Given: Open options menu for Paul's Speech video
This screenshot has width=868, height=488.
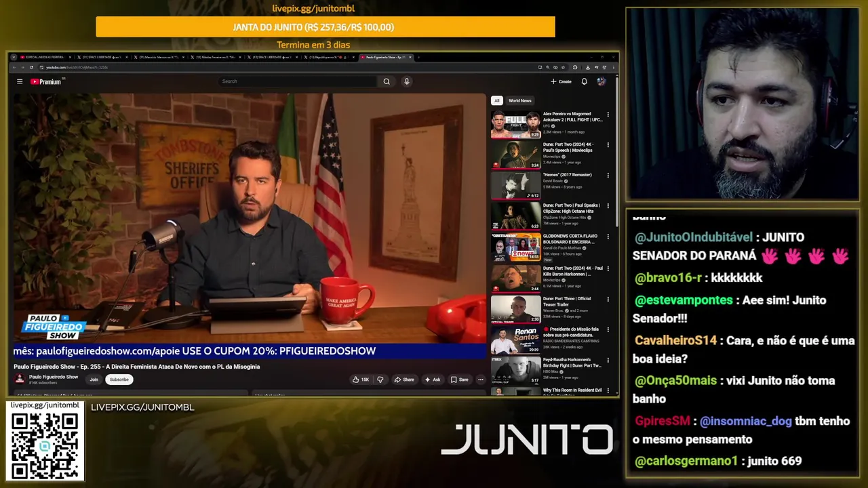Looking at the screenshot, I should (608, 145).
